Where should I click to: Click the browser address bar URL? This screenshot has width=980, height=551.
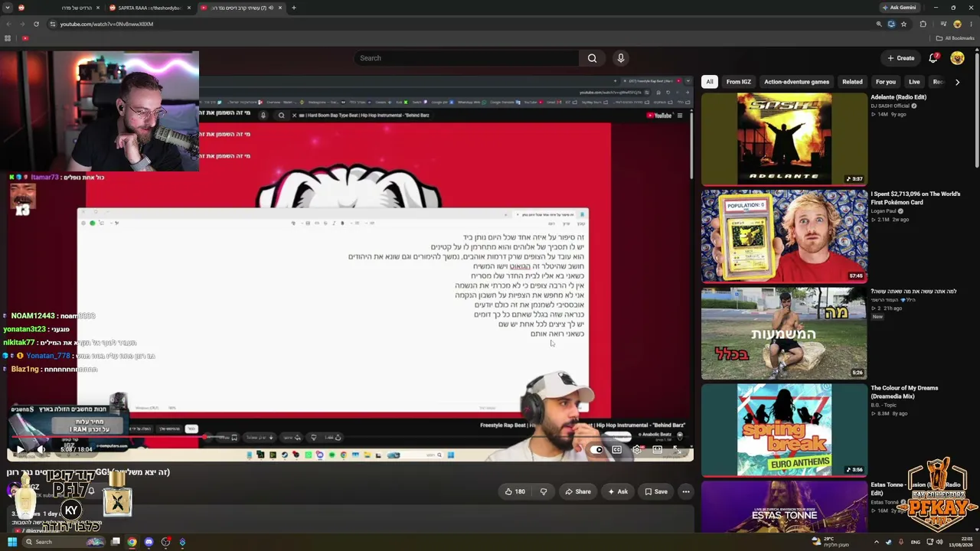tap(106, 24)
